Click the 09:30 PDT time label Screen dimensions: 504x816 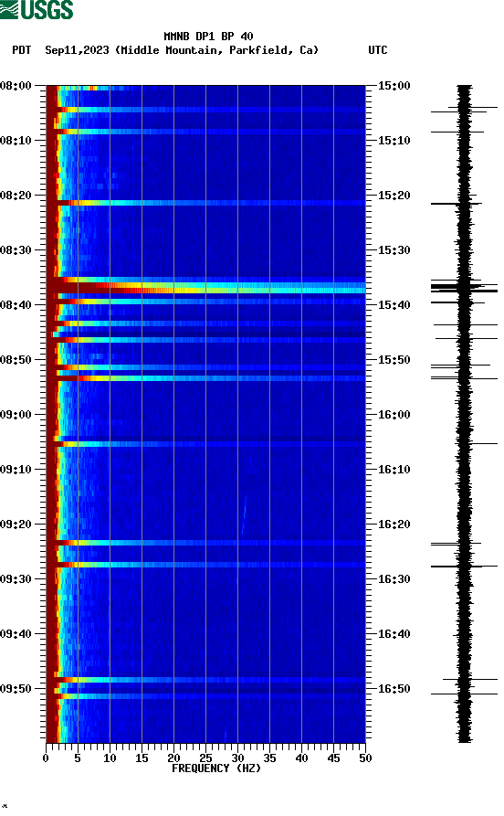pos(16,579)
